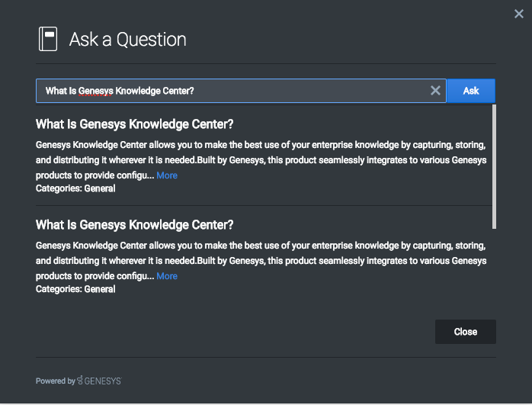Select 'Categories: General' under the second result

[75, 289]
